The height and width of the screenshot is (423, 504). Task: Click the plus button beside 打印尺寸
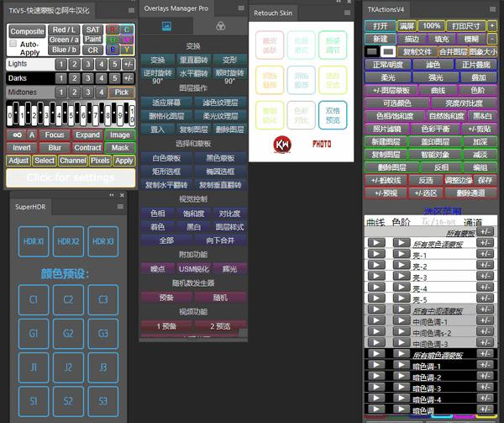(x=491, y=26)
